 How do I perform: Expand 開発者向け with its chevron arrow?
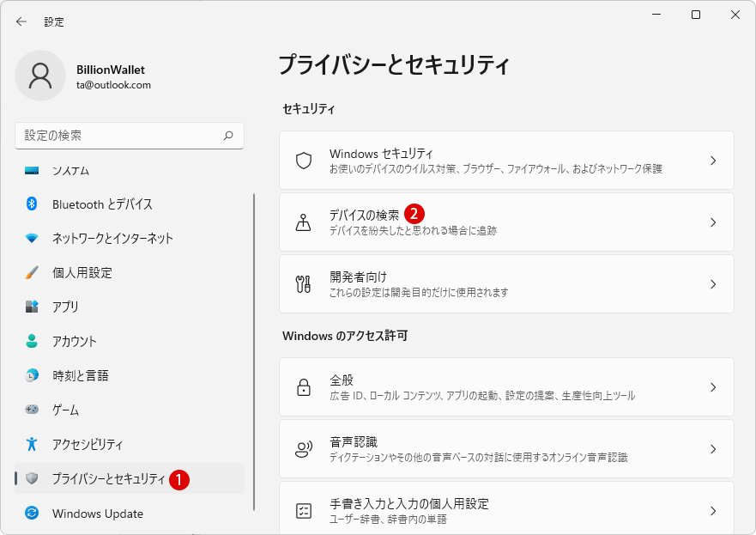713,284
